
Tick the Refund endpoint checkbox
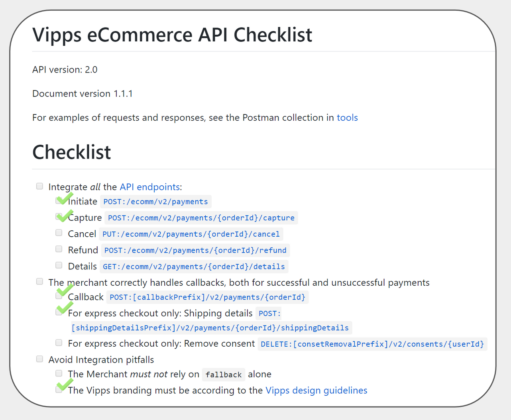(x=59, y=249)
